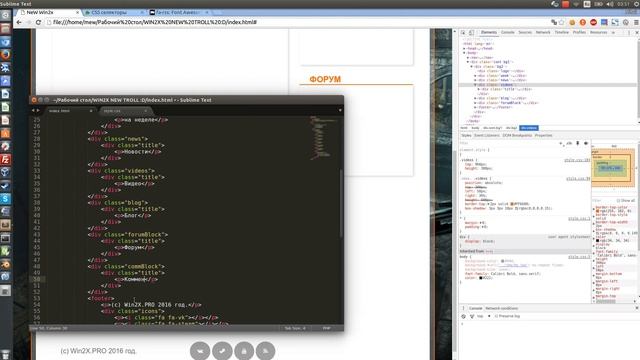The image size is (640, 360).
Task: Collapse the selected videos div node
Action: tap(476, 84)
